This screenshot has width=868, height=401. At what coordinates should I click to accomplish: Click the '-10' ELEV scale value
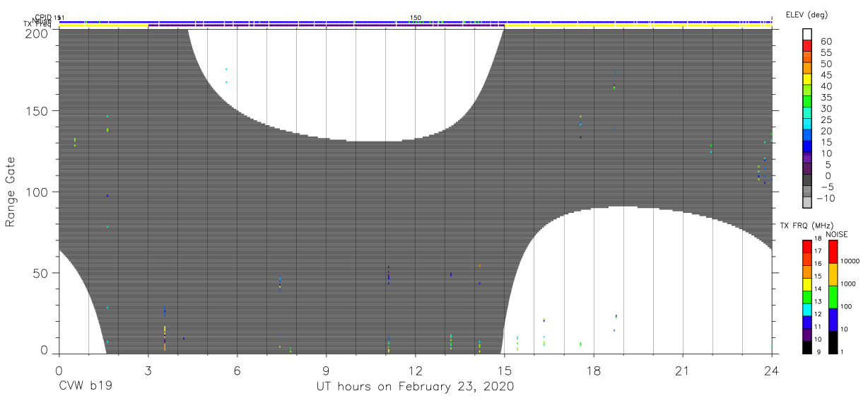click(x=824, y=199)
